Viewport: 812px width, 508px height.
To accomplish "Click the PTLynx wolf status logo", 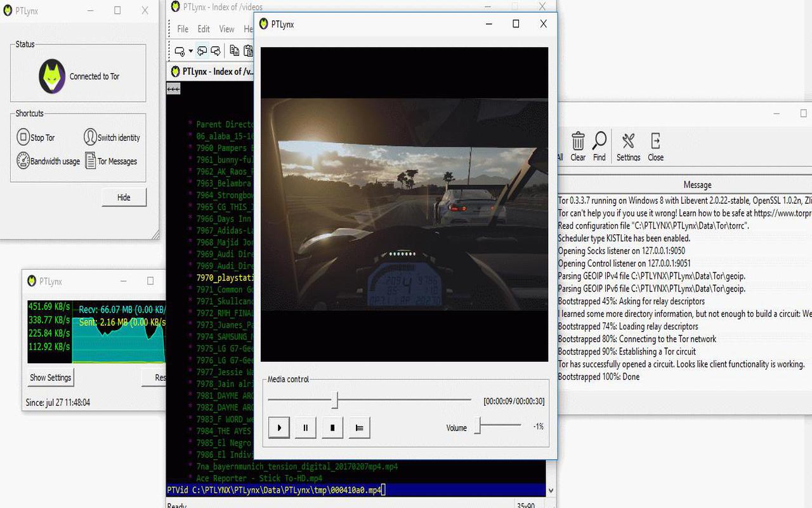I will click(x=52, y=76).
